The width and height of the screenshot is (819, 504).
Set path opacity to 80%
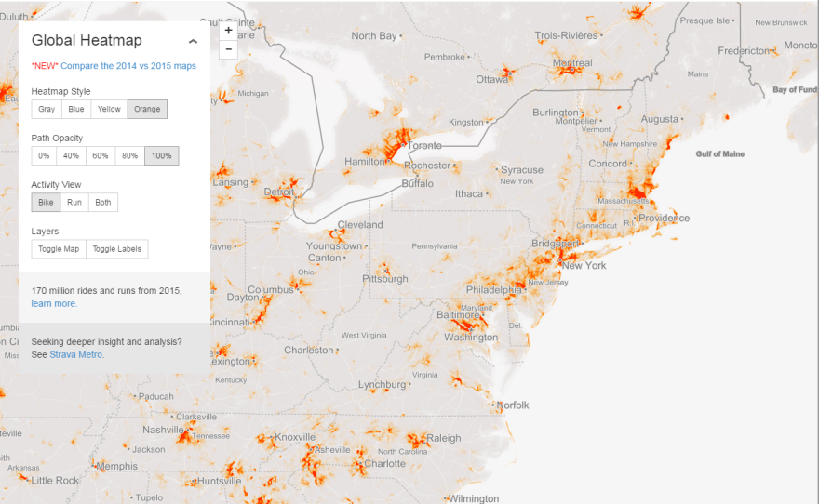129,155
